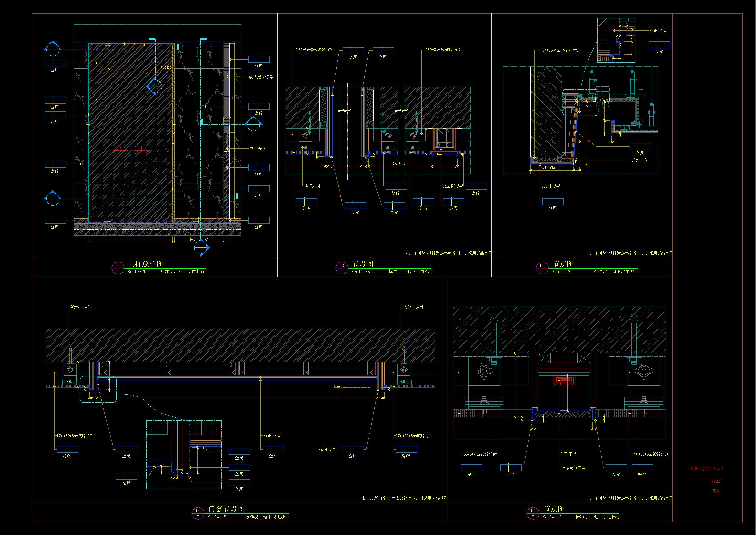Click the note text at bottom of drawing 02
Screen dimensions: 756x535
pyautogui.click(x=449, y=253)
